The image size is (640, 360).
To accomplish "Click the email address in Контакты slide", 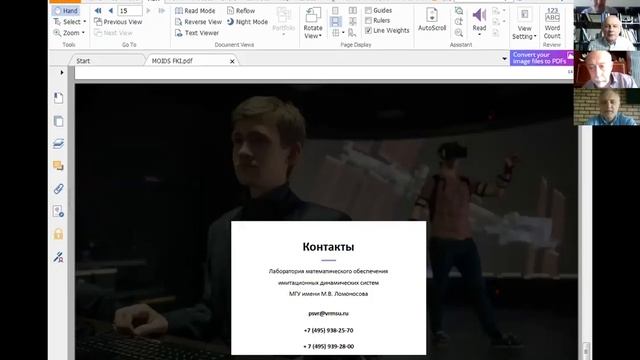I will point(329,313).
